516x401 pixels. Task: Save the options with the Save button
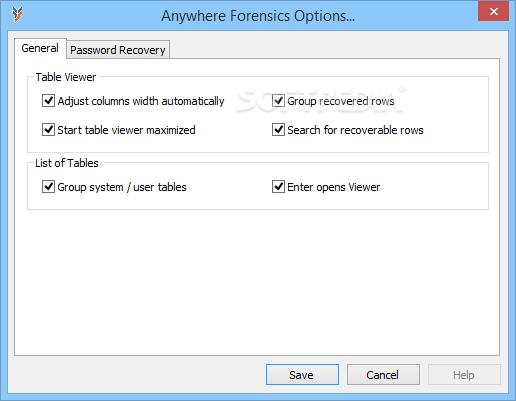click(302, 375)
